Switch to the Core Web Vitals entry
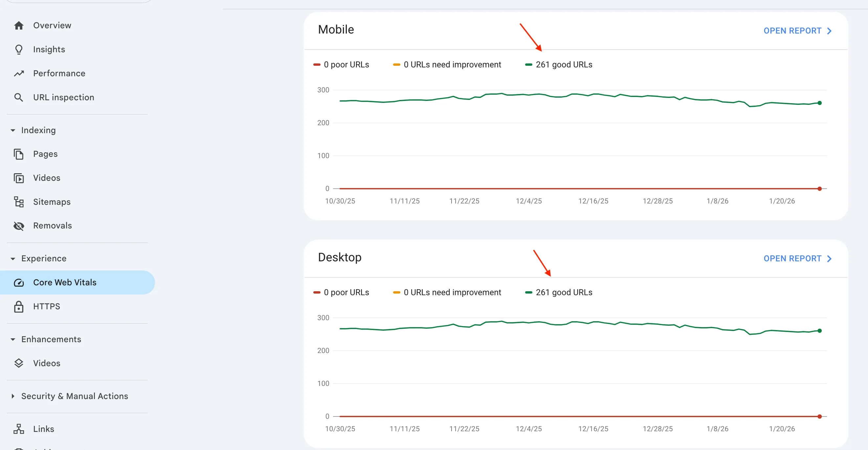 [64, 282]
